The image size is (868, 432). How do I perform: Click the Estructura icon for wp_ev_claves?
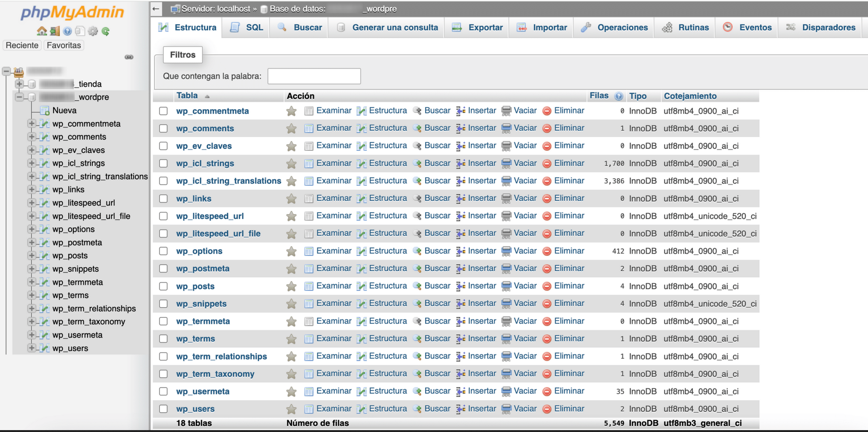[x=361, y=146]
